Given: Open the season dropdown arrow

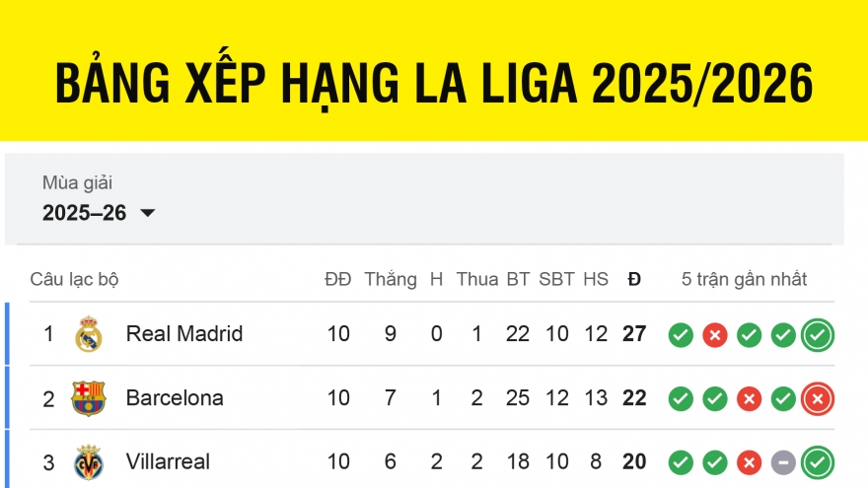Looking at the screenshot, I should click(x=148, y=213).
